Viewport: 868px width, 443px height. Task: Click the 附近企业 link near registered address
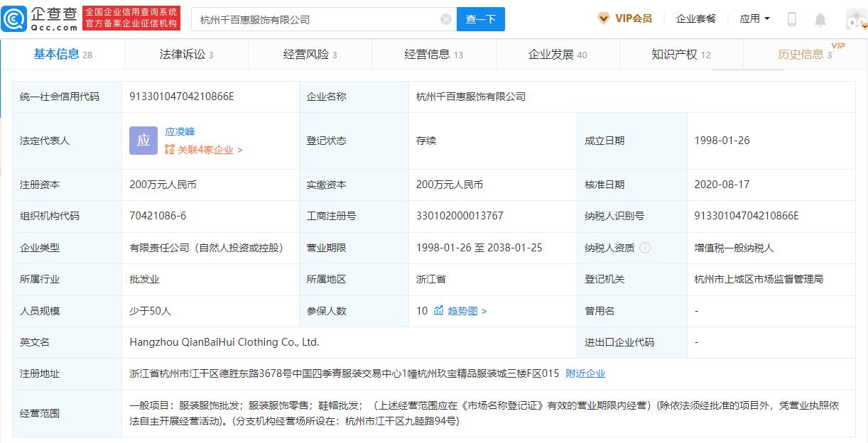pos(585,373)
